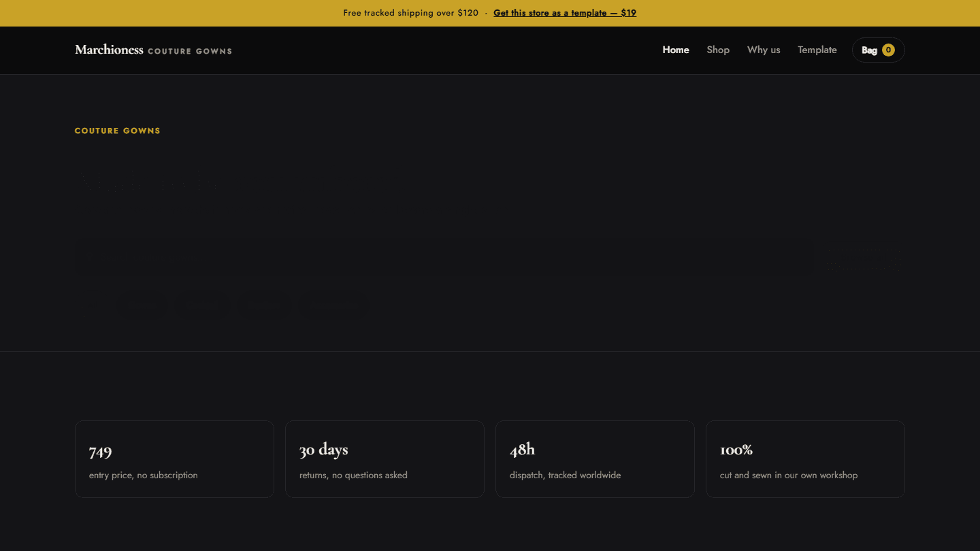Navigate to the Template page

pos(817,50)
